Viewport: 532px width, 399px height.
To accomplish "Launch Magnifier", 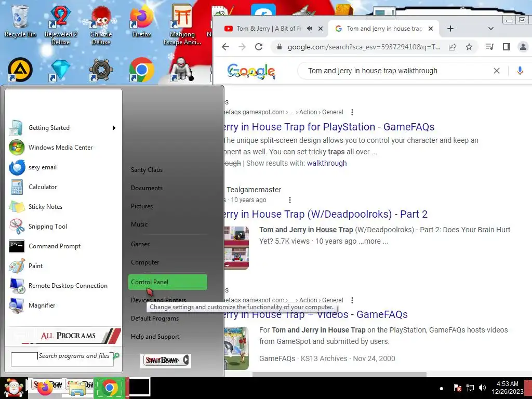I will click(x=63, y=305).
